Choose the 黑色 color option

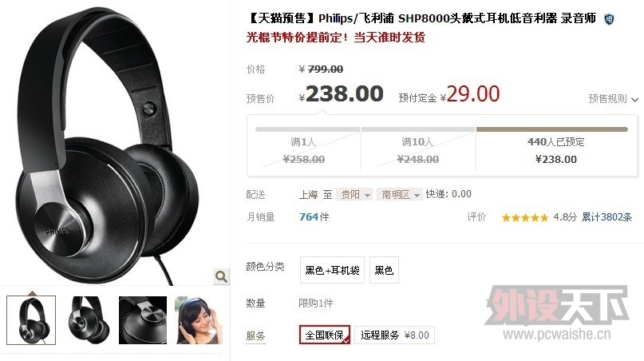point(384,270)
